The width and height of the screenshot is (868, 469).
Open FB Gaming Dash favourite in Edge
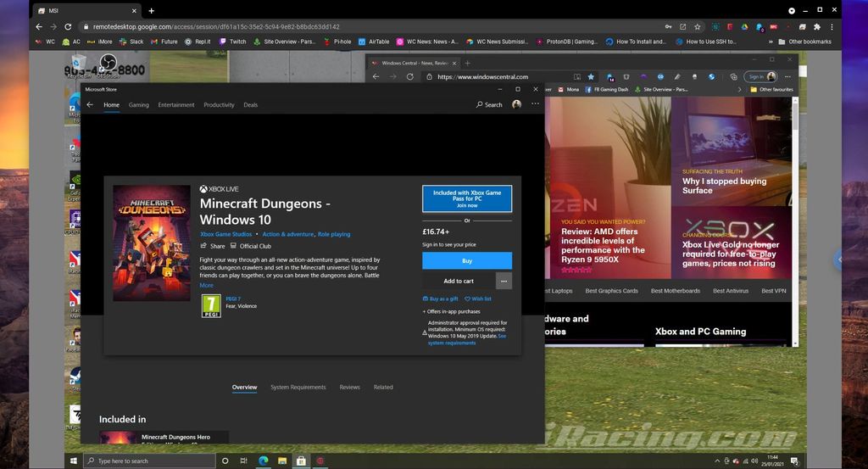point(606,89)
